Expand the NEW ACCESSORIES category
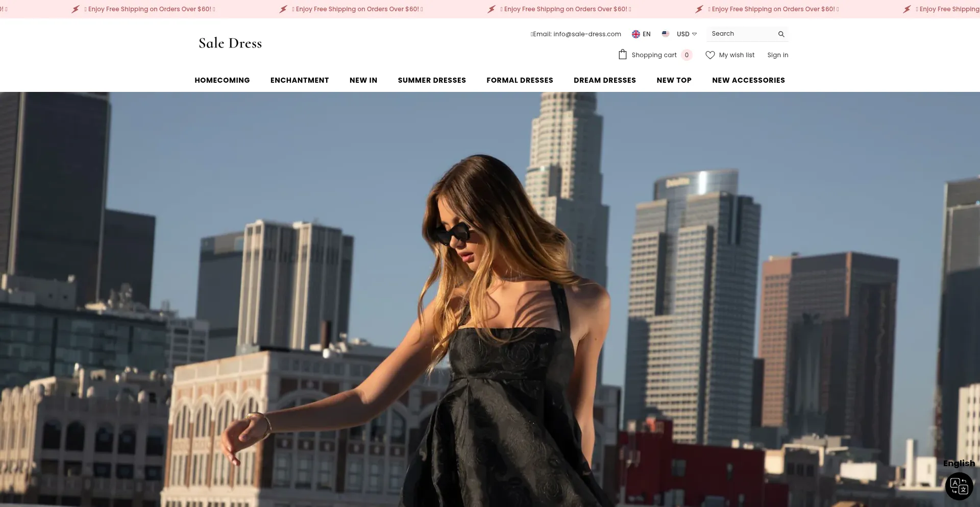This screenshot has height=507, width=980. click(748, 80)
